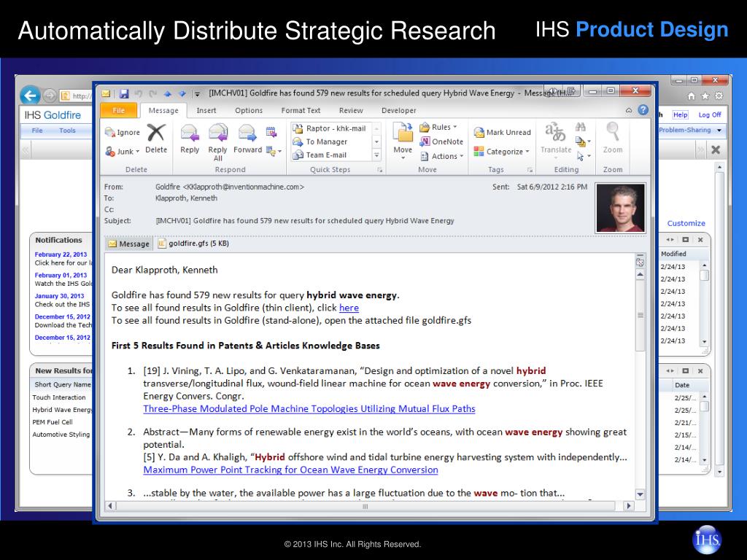Click the Outlook Help question mark
The width and height of the screenshot is (747, 560).
pyautogui.click(x=643, y=110)
